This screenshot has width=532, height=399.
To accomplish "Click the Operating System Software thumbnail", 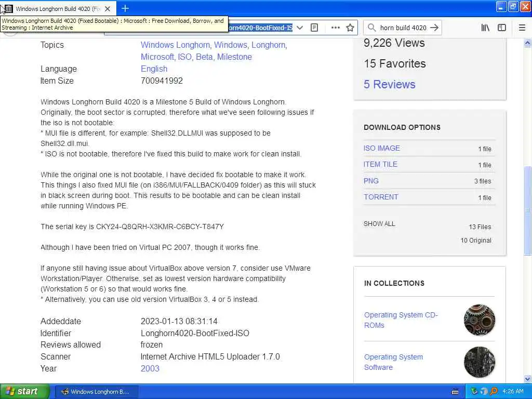I will (480, 362).
